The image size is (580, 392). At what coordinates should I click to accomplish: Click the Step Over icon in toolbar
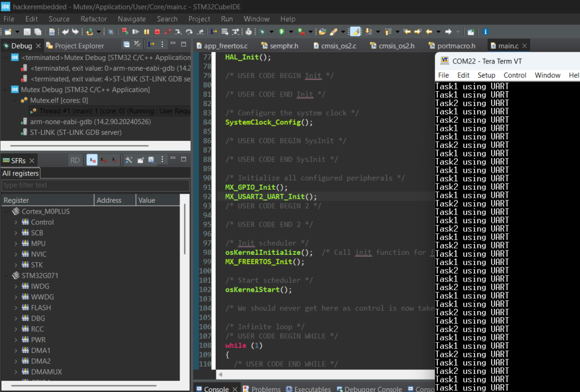[188, 32]
